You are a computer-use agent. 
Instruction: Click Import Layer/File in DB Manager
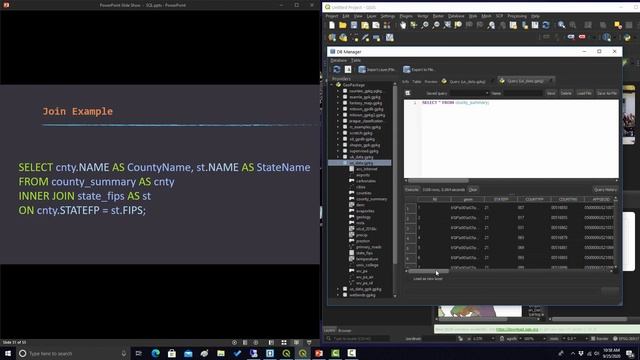click(x=377, y=69)
